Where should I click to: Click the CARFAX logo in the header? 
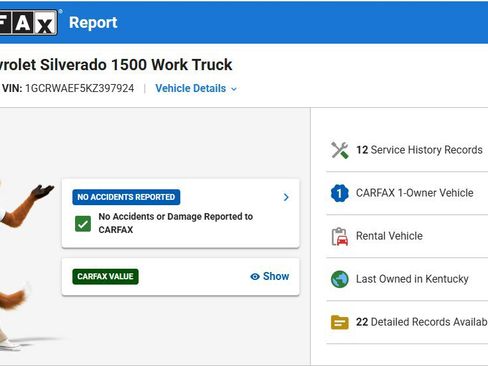click(x=29, y=22)
